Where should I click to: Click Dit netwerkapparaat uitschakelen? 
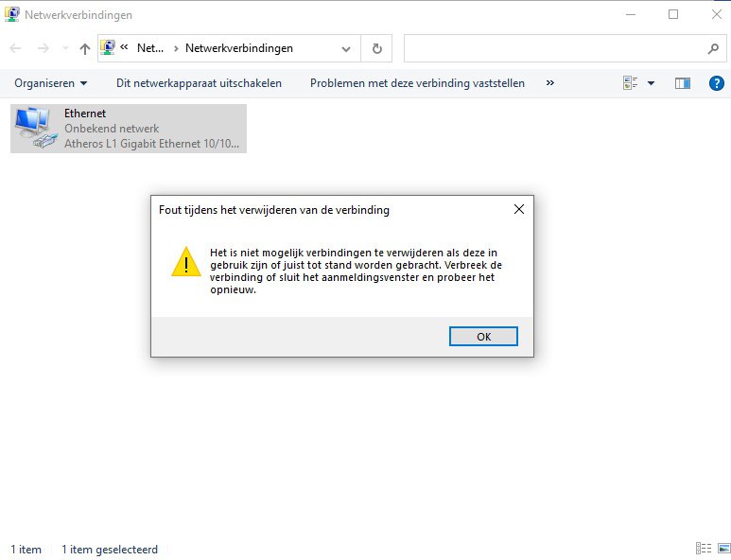(200, 83)
